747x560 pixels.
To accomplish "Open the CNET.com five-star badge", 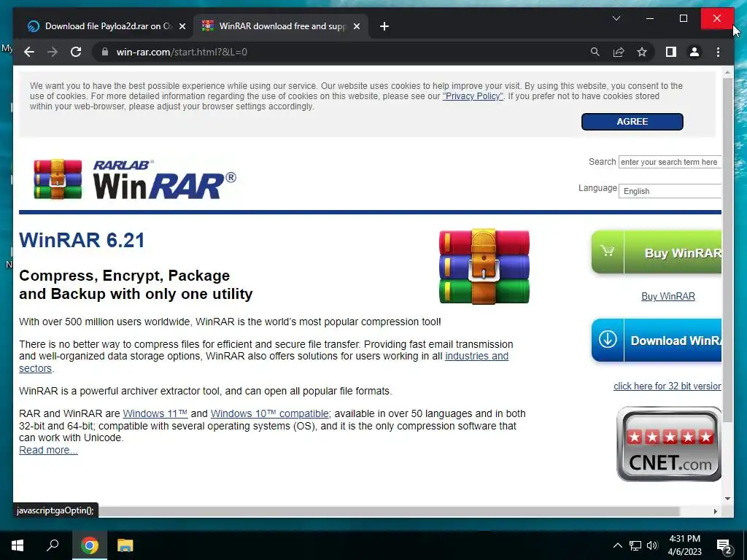I will [x=669, y=444].
